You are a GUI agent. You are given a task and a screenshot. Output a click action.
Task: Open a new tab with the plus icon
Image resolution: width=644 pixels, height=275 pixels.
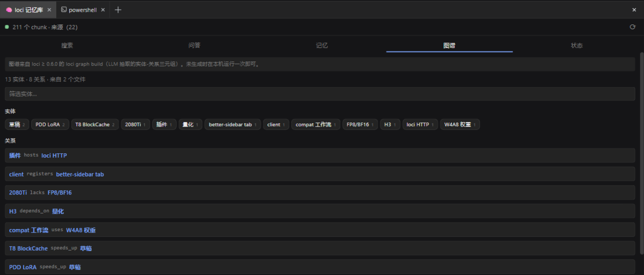click(118, 10)
